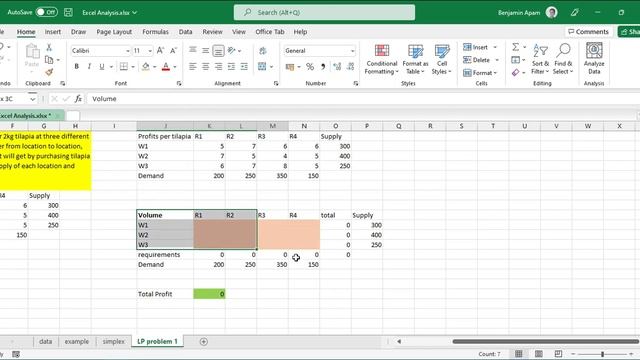
Task: Open the Data ribbon tab
Action: (x=185, y=32)
